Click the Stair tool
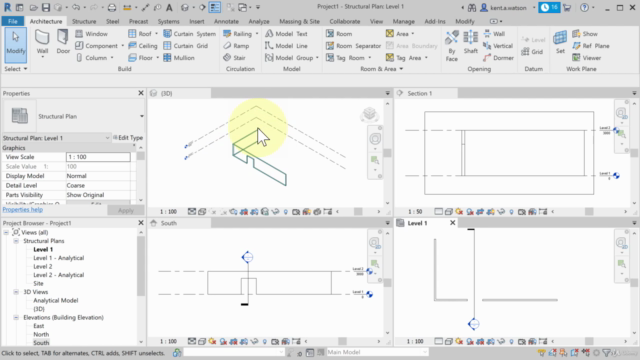Image resolution: width=640 pixels, height=360 pixels. [x=234, y=58]
